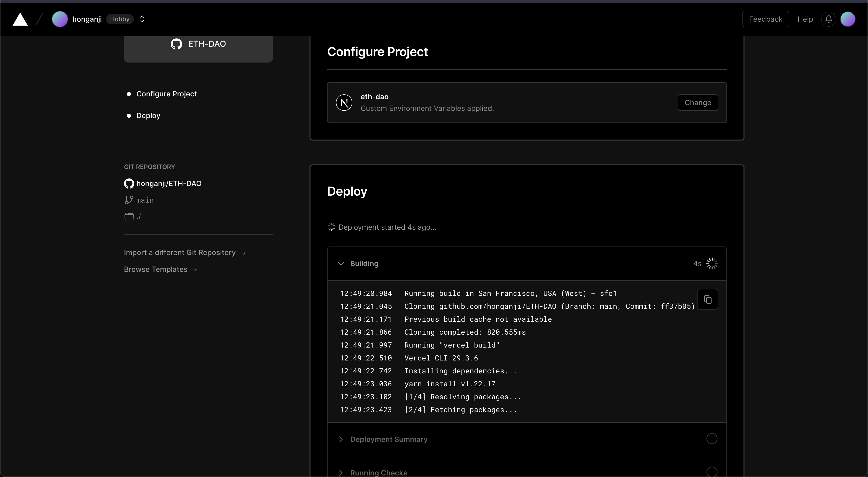The image size is (868, 477).
Task: Click the Vercel triangle logo
Action: pos(20,19)
